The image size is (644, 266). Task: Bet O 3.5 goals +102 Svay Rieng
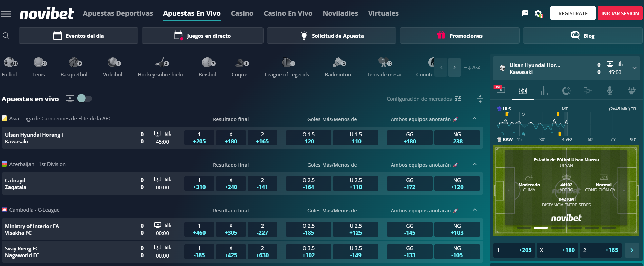[309, 252]
